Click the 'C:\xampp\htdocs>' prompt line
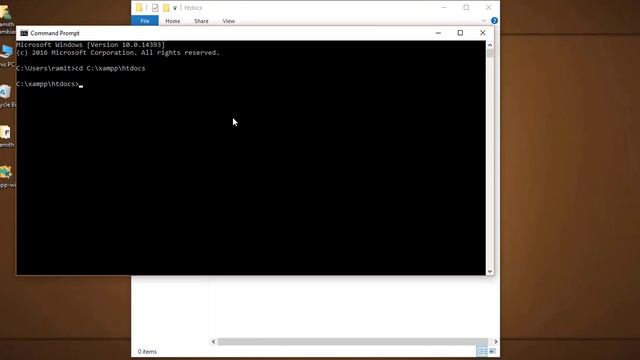This screenshot has height=360, width=640. (47, 84)
